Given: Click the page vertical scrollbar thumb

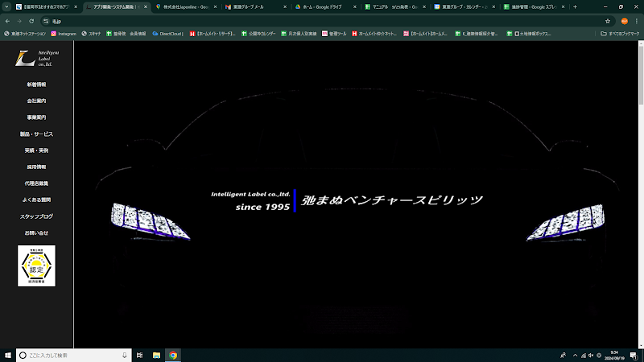Looking at the screenshot, I should coord(641,76).
